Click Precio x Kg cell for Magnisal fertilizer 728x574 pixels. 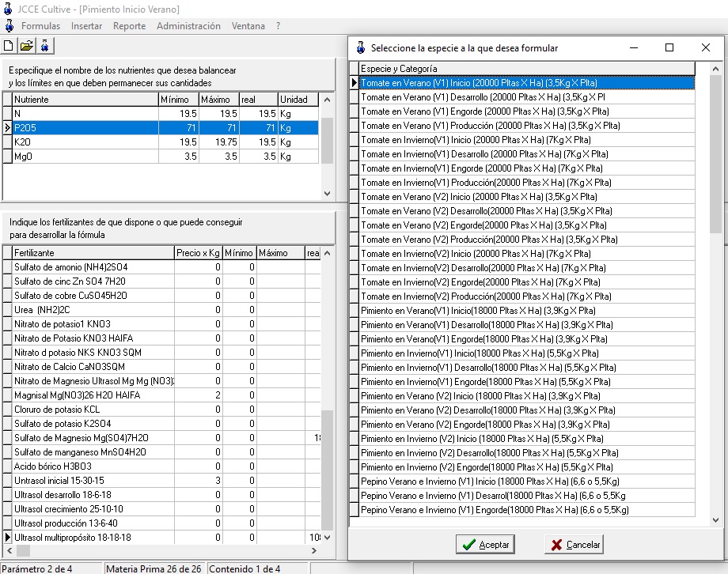coord(198,395)
